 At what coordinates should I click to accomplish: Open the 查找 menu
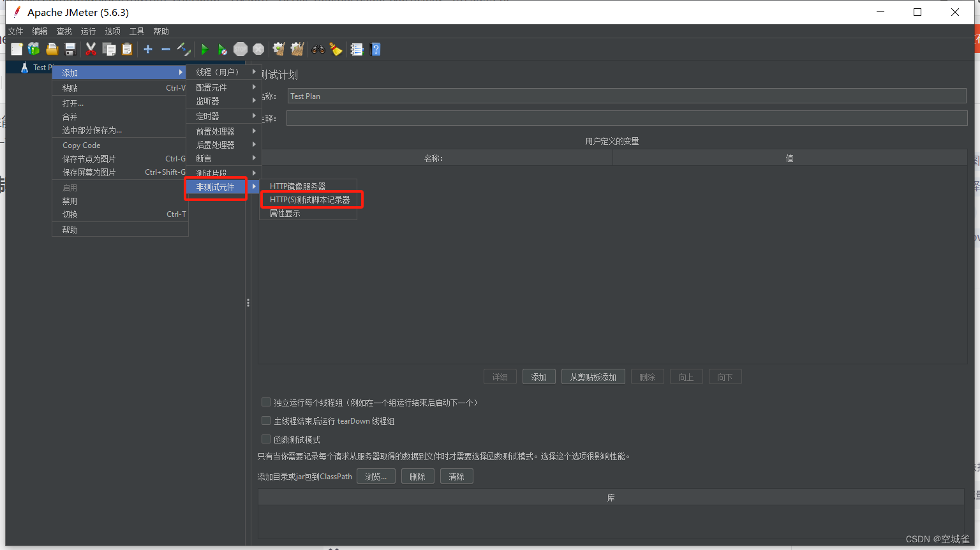point(64,31)
